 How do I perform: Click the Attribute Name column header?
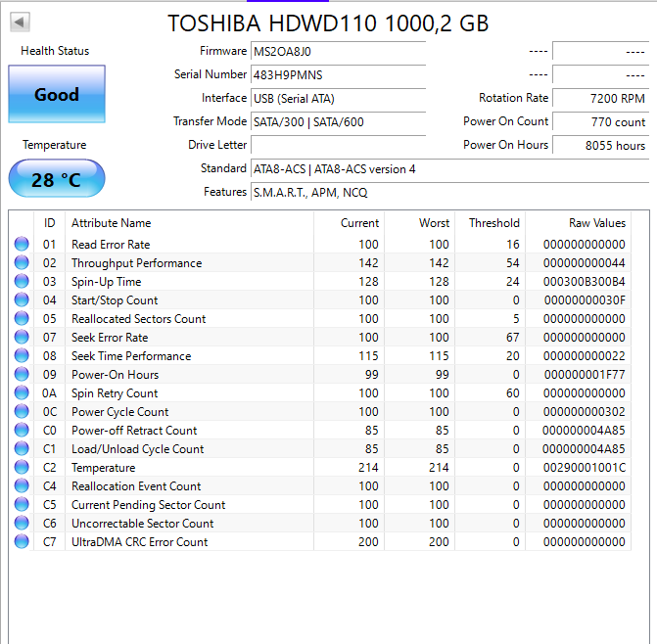coord(112,223)
